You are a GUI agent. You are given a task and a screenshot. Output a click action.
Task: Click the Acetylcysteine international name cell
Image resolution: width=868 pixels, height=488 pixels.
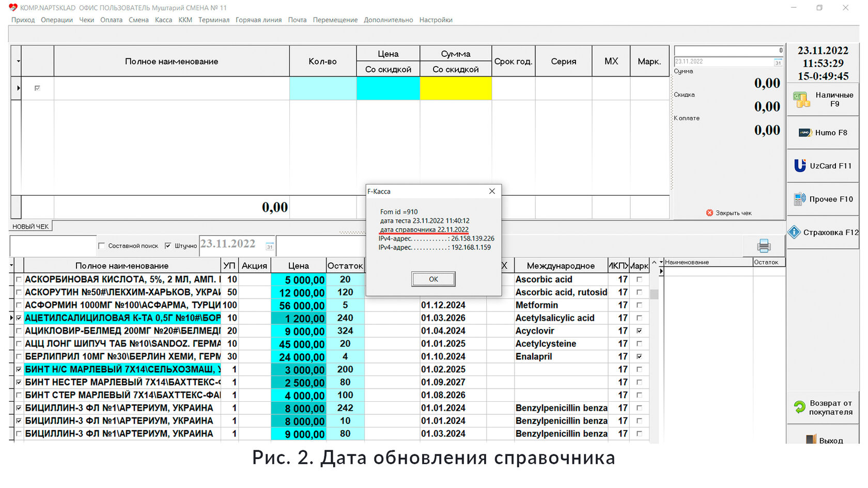pyautogui.click(x=561, y=344)
